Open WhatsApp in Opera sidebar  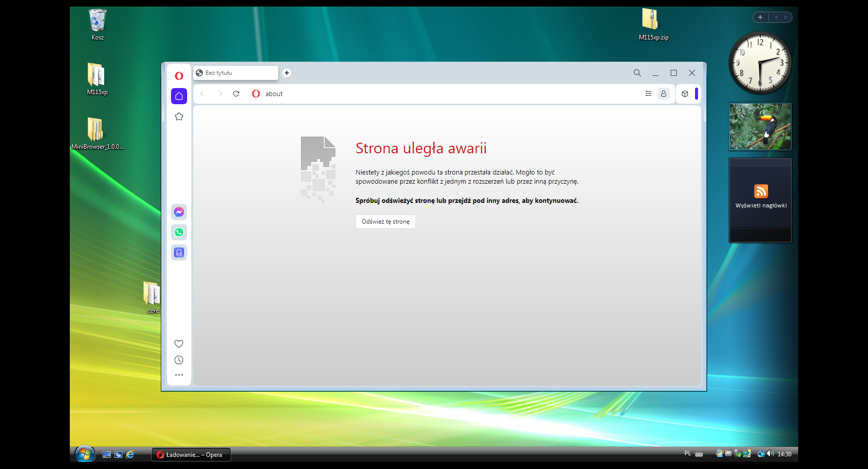pyautogui.click(x=179, y=232)
